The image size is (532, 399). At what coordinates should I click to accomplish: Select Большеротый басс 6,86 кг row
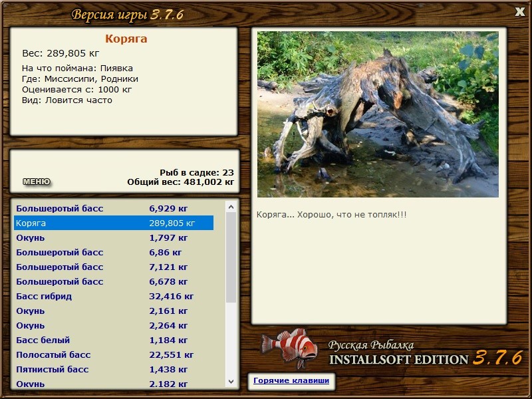[114, 252]
